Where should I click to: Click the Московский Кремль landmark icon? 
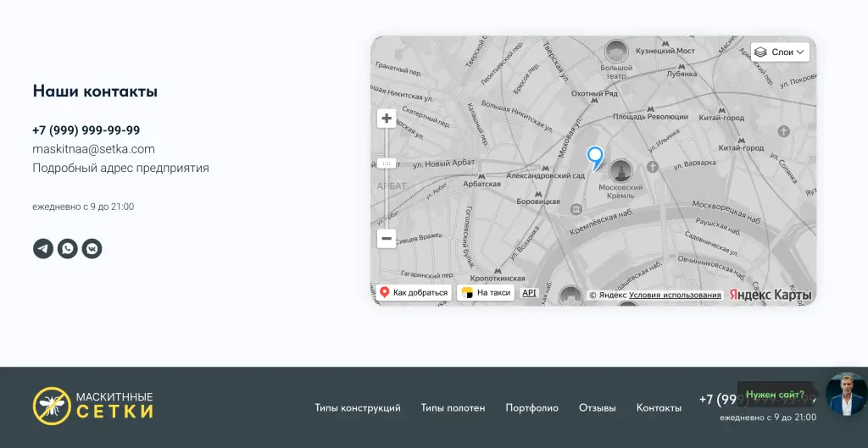(x=620, y=171)
